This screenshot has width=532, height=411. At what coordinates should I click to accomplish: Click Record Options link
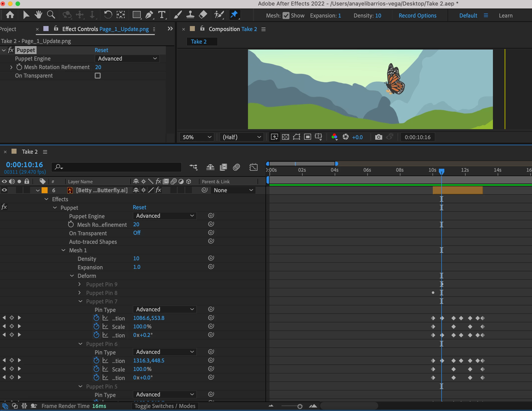click(417, 16)
